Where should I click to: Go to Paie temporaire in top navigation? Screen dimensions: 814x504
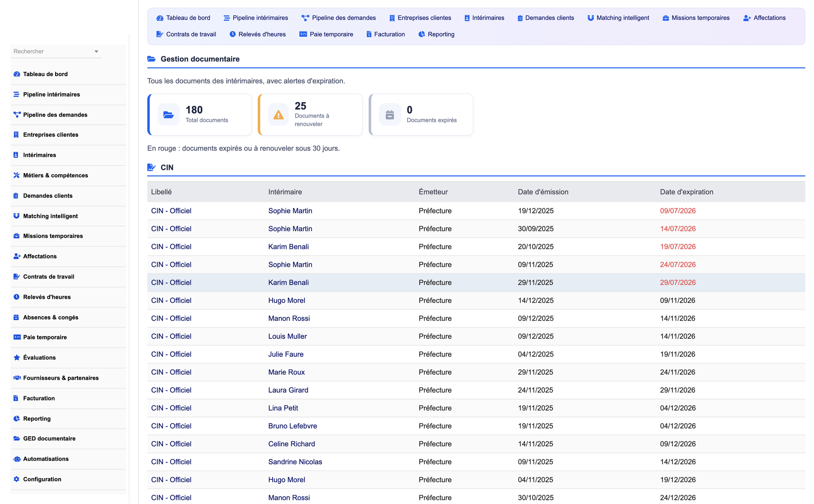[326, 34]
